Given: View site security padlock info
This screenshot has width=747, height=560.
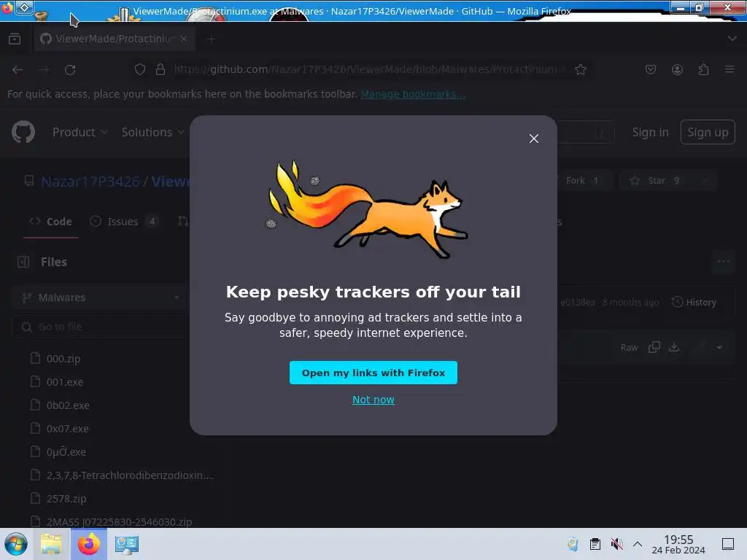Looking at the screenshot, I should (160, 69).
